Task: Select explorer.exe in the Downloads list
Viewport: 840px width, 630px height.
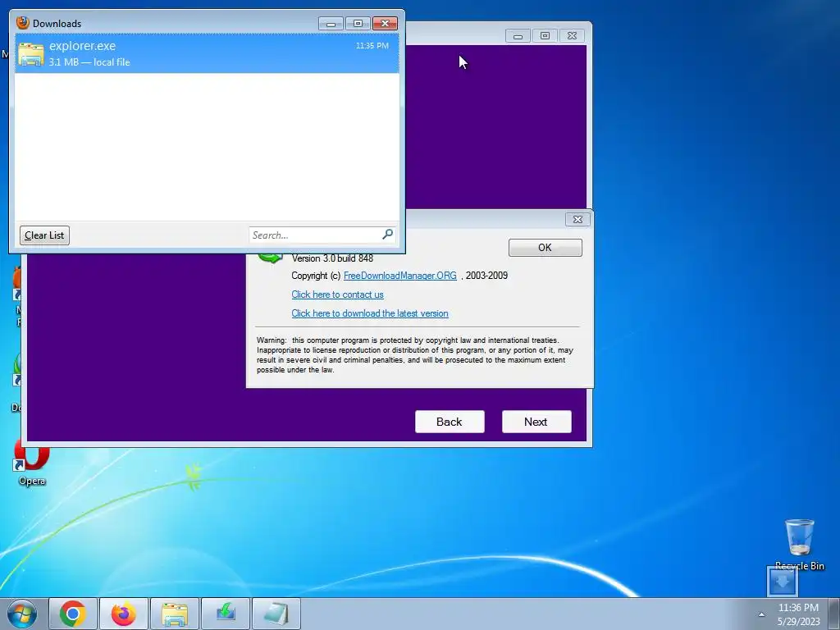Action: 207,53
